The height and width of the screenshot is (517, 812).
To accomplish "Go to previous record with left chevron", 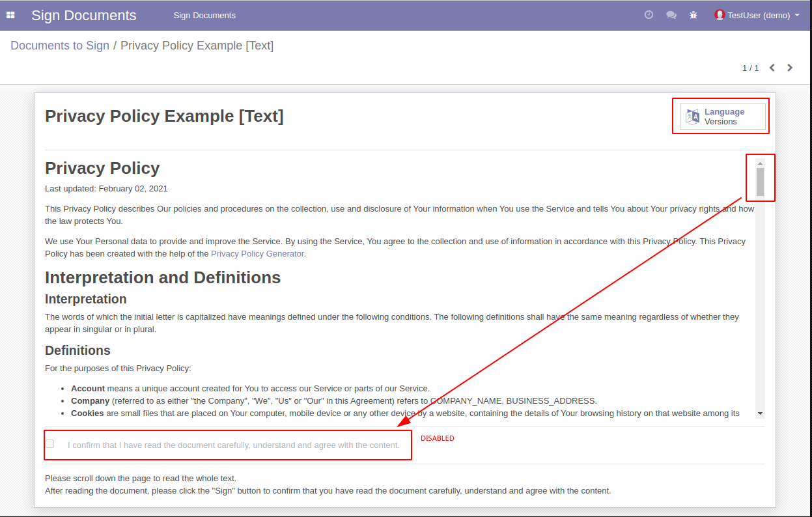I will click(772, 68).
